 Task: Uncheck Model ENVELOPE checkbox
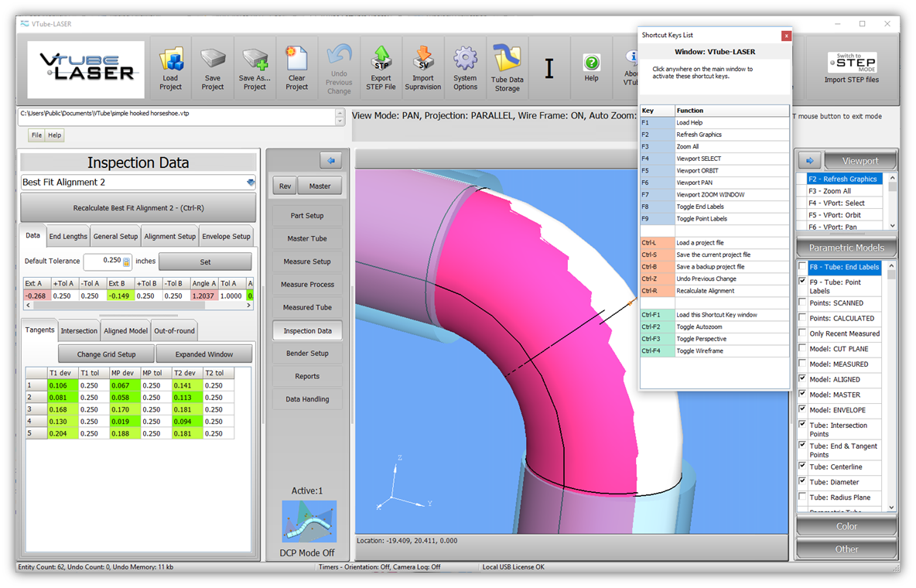[803, 409]
